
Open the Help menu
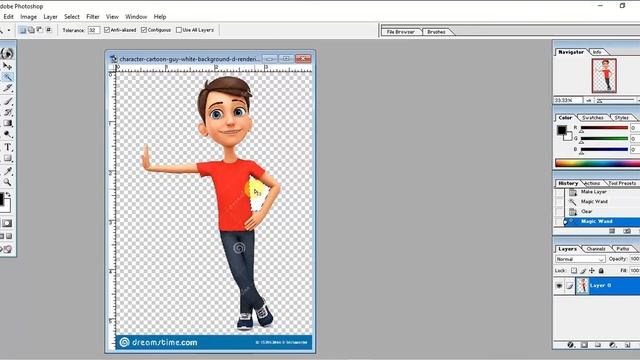(160, 17)
